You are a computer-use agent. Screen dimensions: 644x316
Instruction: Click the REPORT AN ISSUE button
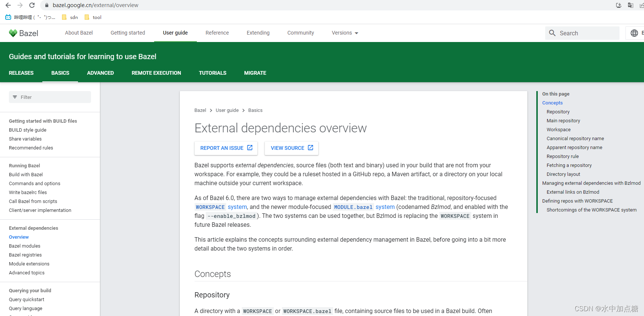pyautogui.click(x=227, y=148)
